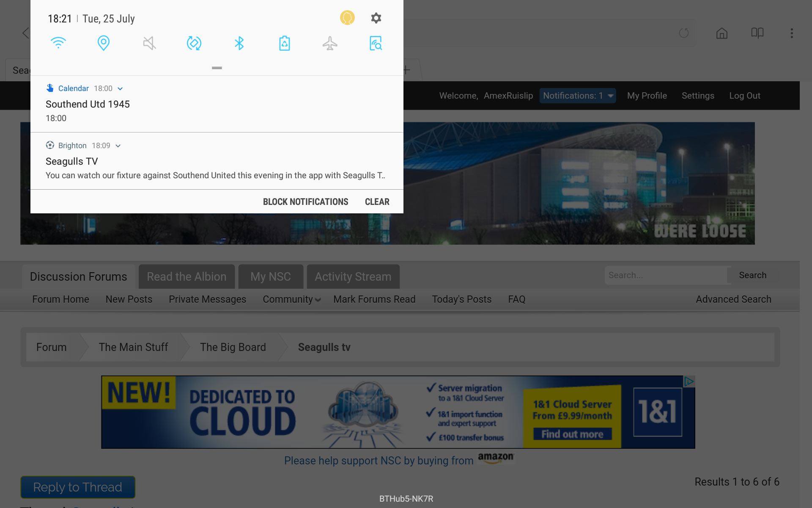Log Out of the forum
812x508 pixels.
(x=744, y=96)
